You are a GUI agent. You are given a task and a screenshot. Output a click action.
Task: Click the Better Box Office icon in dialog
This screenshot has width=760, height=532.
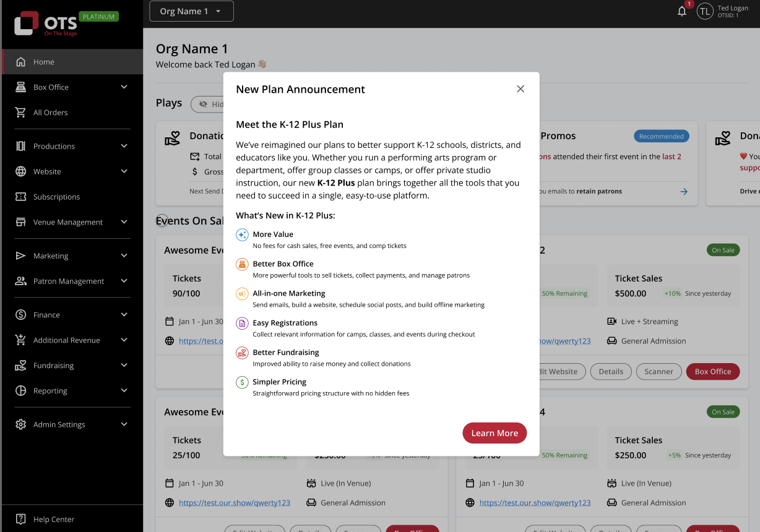[x=242, y=265]
